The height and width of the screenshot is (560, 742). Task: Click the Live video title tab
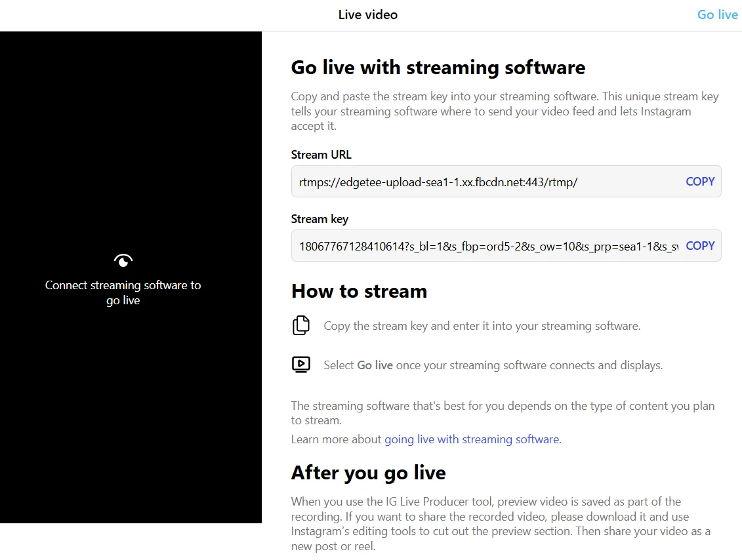click(367, 14)
